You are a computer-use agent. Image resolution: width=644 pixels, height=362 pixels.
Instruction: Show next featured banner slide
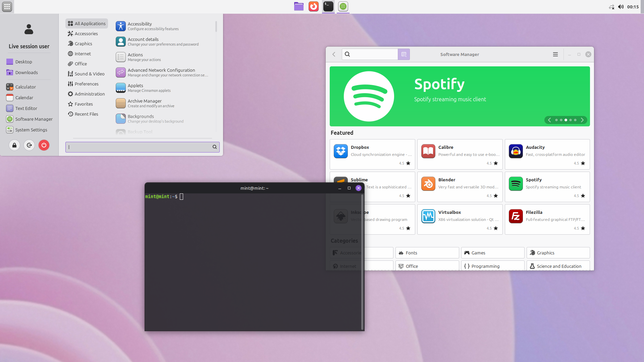point(582,120)
